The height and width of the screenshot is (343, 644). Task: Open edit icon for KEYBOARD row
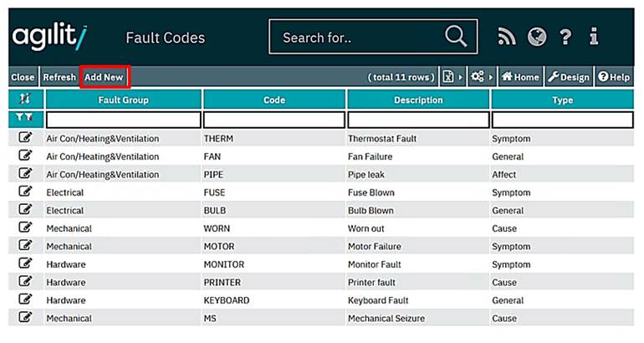point(25,299)
